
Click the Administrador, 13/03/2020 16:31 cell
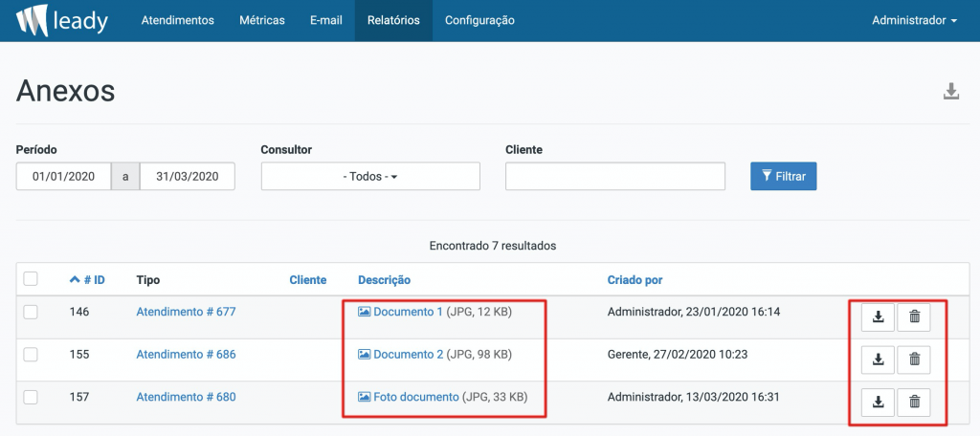point(694,397)
